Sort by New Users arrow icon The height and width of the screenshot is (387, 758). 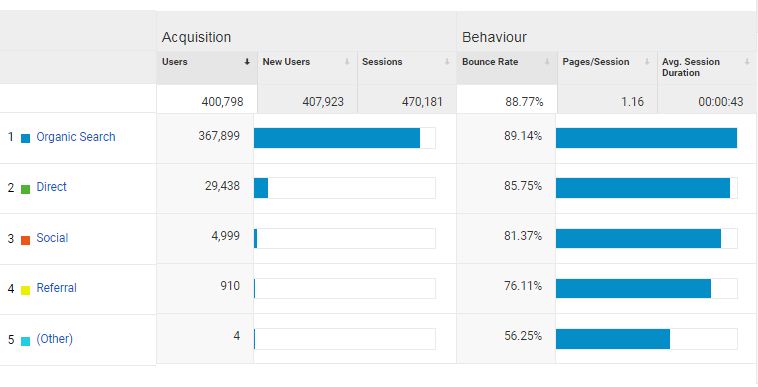point(347,62)
